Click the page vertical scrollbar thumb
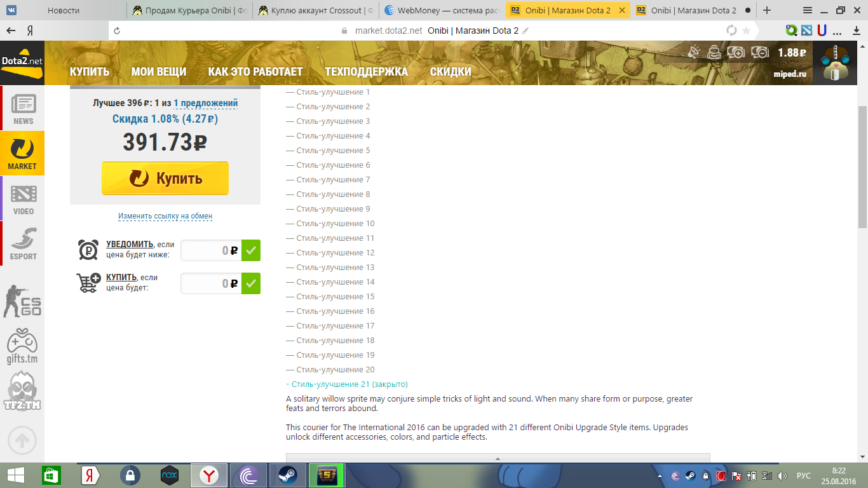 (x=862, y=166)
